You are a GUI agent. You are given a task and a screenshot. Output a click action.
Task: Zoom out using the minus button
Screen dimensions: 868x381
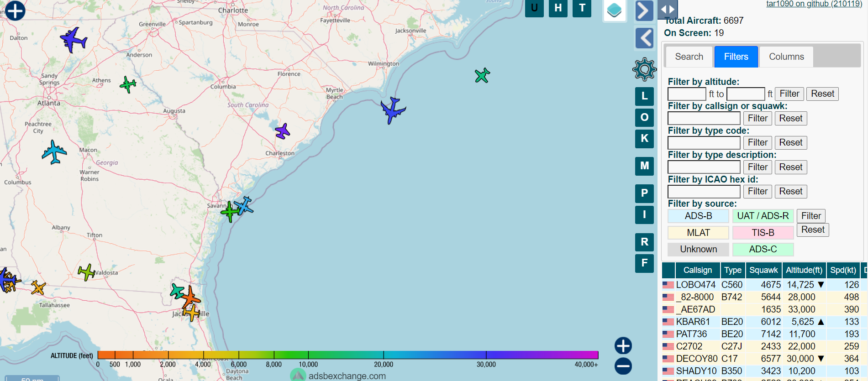(623, 366)
